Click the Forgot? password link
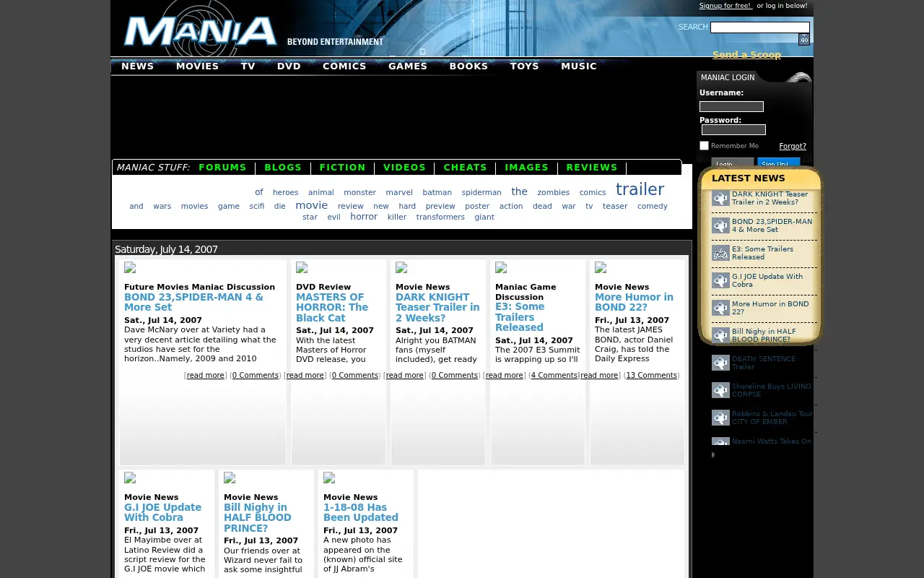The height and width of the screenshot is (578, 924). click(793, 146)
